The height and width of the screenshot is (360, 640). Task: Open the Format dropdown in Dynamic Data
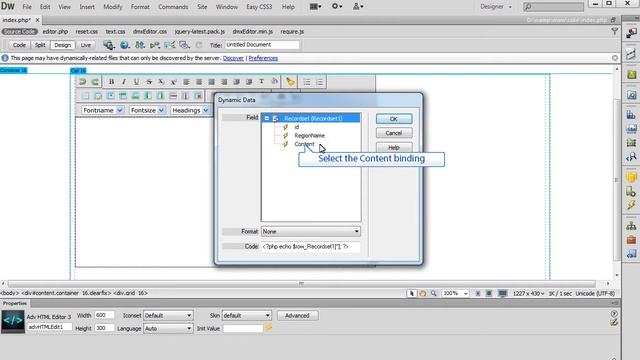pyautogui.click(x=311, y=231)
